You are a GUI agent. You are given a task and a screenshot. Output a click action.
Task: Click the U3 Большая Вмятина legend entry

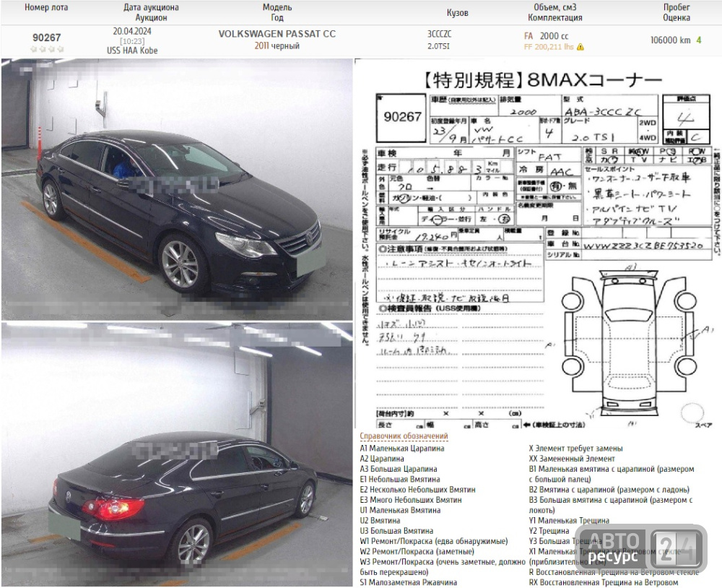pos(396,531)
